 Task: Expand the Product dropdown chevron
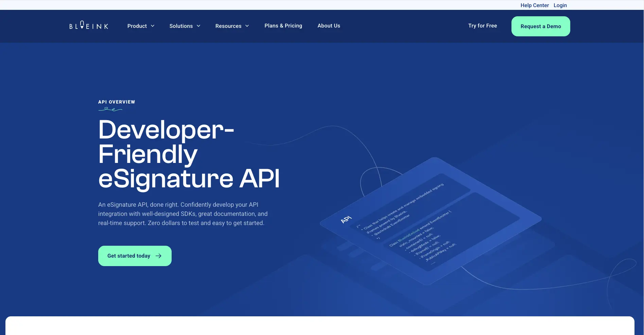(x=153, y=26)
